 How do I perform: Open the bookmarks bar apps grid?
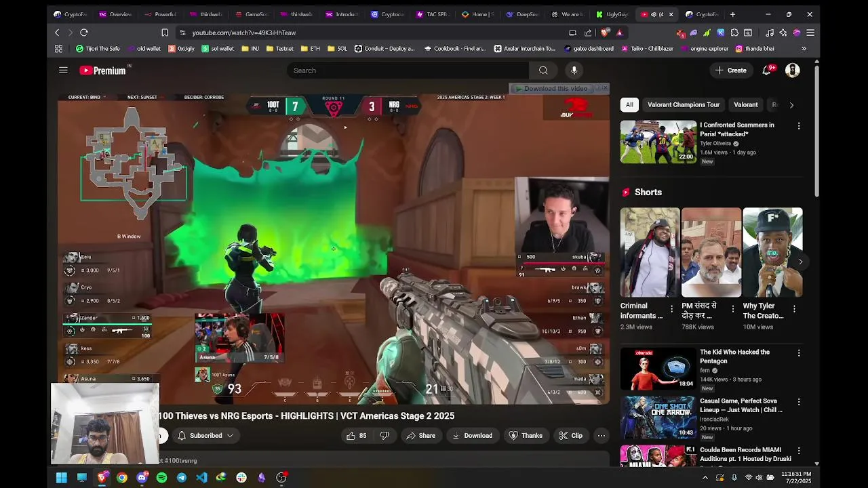coord(58,49)
